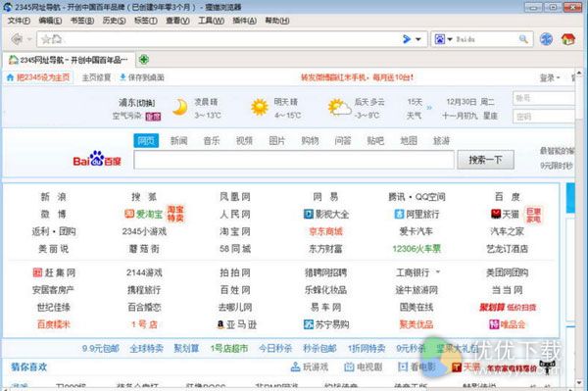Viewport: 588px width, 391px height.
Task: Click the 主页修复 link
Action: [x=96, y=77]
